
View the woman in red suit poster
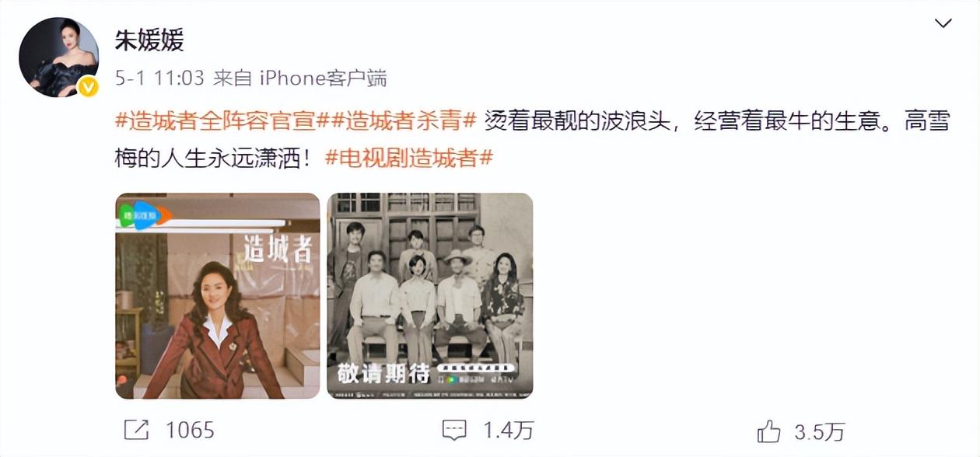[218, 296]
